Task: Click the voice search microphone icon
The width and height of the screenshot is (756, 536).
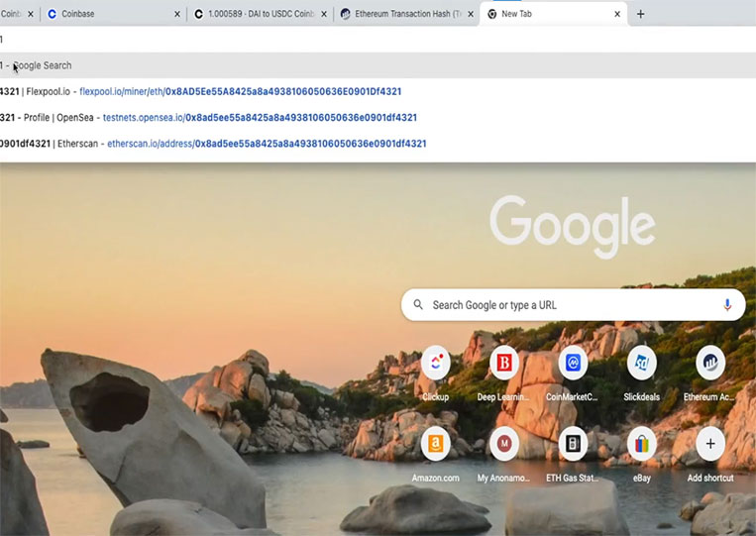Action: pyautogui.click(x=727, y=305)
